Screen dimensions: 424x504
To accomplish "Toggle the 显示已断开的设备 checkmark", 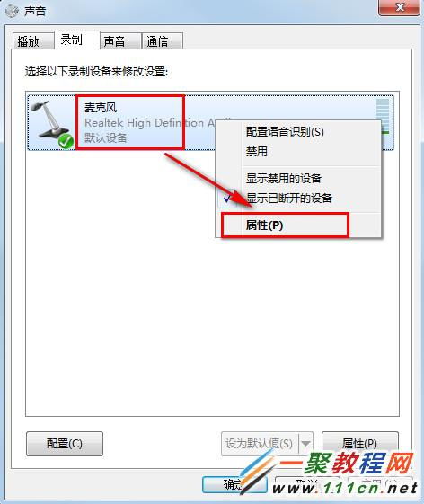I will pos(227,199).
